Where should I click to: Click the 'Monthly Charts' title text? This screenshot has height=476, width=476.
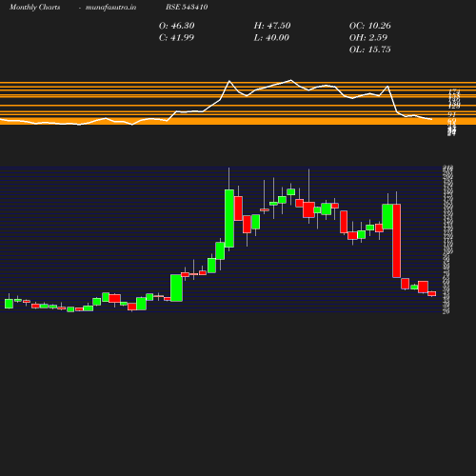(x=34, y=7)
